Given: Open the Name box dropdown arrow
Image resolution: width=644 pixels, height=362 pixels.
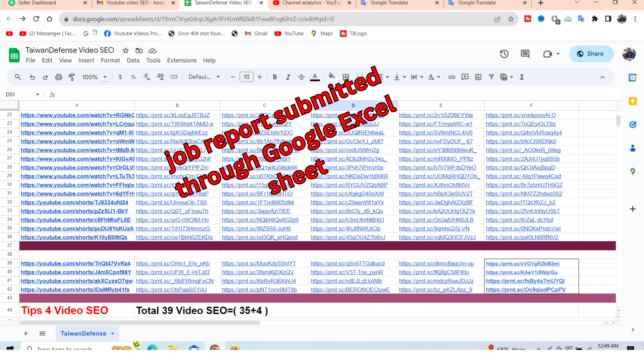Looking at the screenshot, I should click(x=38, y=95).
